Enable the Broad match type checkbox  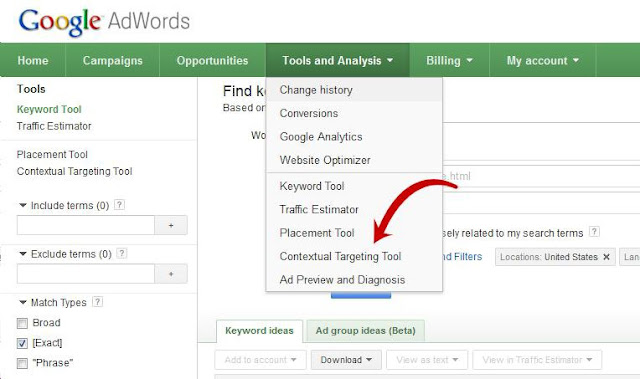click(22, 324)
